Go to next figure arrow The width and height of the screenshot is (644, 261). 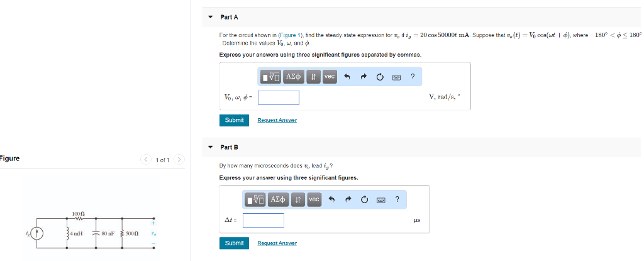point(179,159)
